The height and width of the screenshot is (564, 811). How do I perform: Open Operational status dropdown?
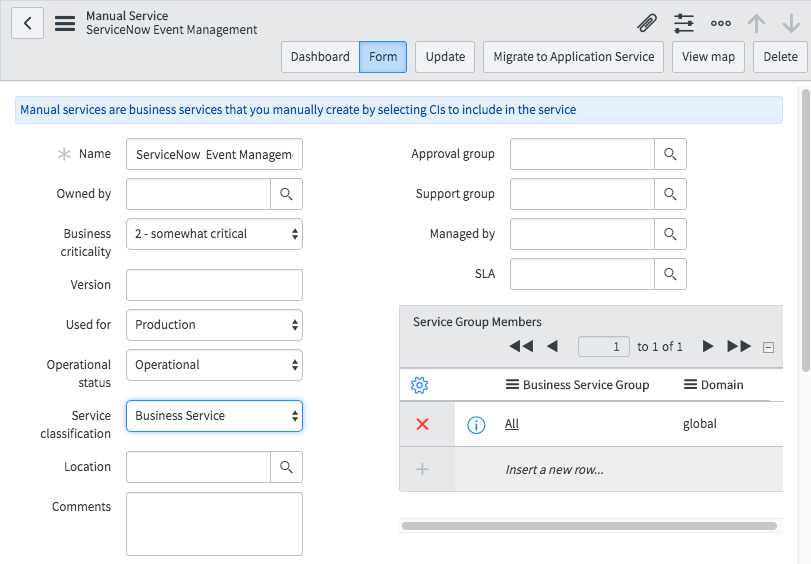click(215, 365)
